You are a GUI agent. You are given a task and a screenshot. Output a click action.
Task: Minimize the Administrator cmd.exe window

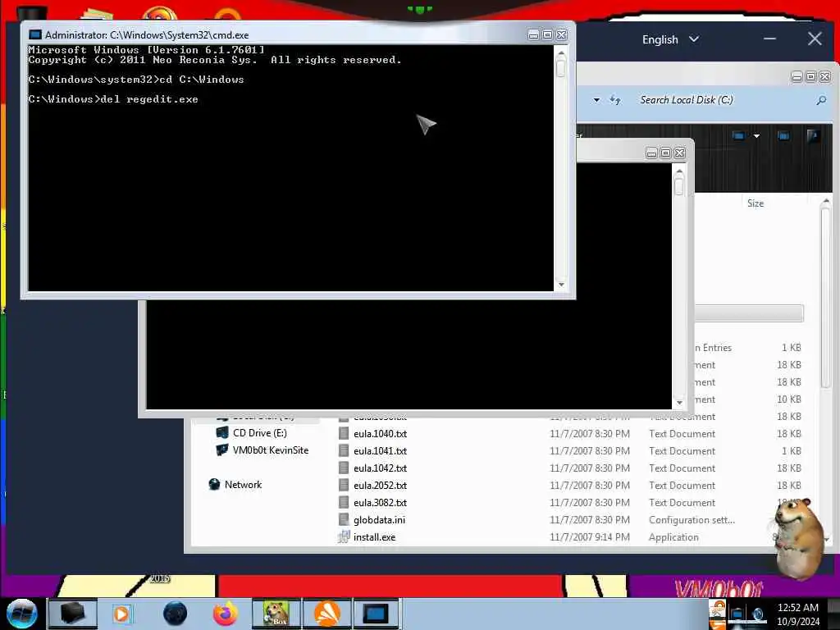[x=533, y=34]
